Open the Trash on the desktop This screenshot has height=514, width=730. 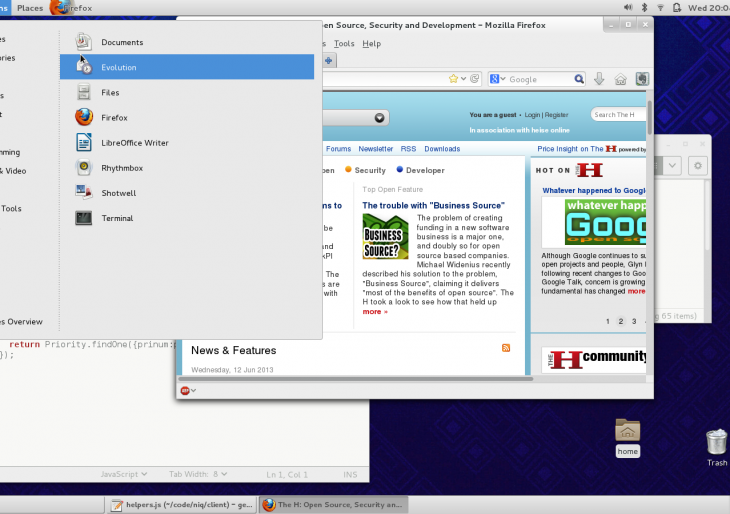click(x=716, y=441)
